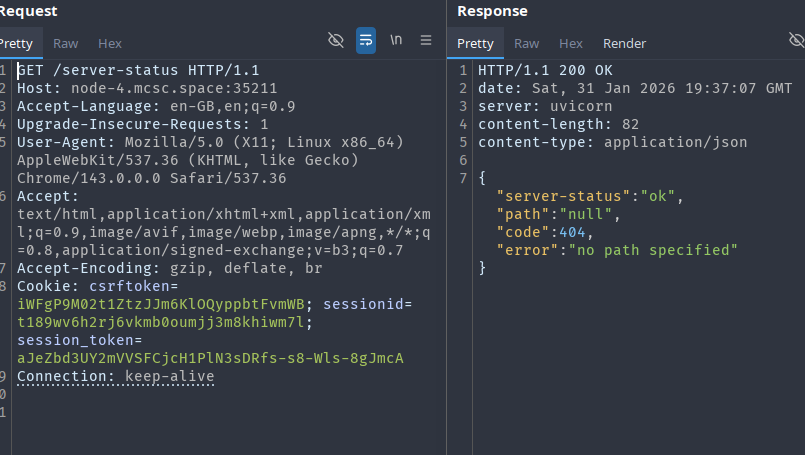The width and height of the screenshot is (805, 455).
Task: Toggle hidden characters icon in Request panel
Action: [336, 40]
